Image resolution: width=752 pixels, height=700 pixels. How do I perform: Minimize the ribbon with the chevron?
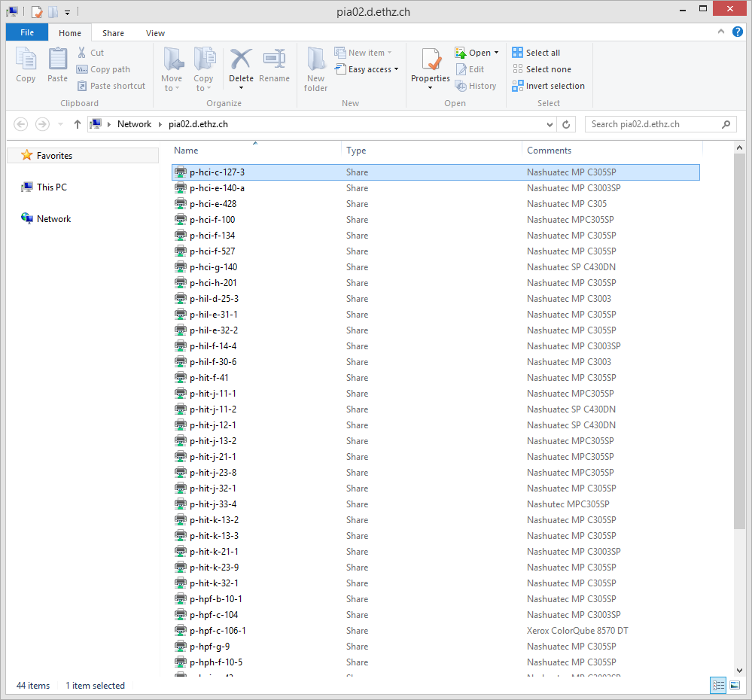(x=721, y=32)
